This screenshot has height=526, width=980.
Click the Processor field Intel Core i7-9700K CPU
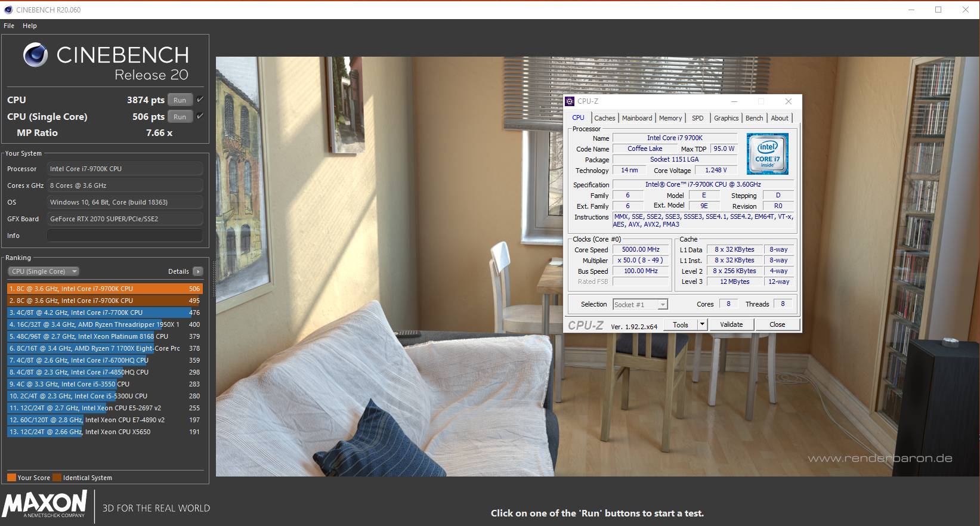(125, 169)
